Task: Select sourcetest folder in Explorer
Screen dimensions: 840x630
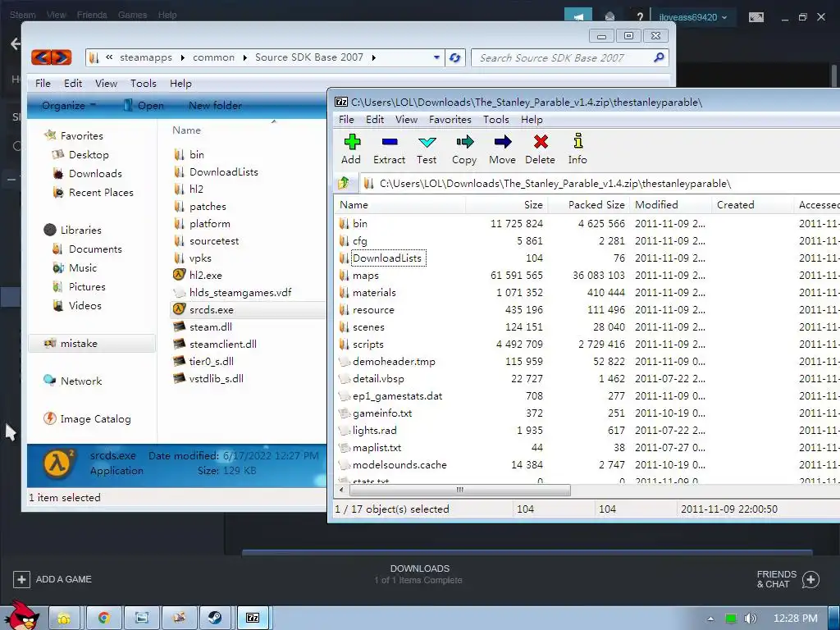Action: point(214,241)
